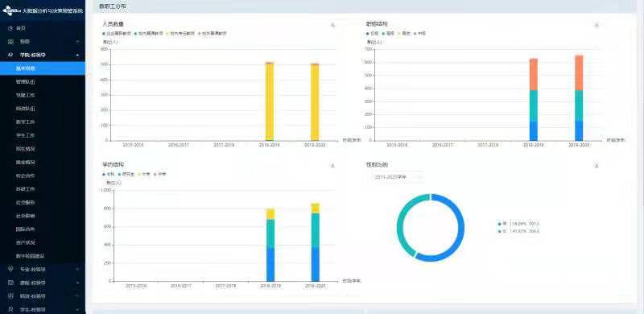Click the system logo title at top-left
Image resolution: width=644 pixels, height=314 pixels.
pyautogui.click(x=43, y=10)
